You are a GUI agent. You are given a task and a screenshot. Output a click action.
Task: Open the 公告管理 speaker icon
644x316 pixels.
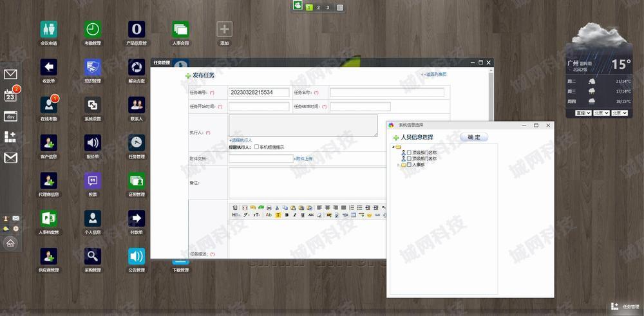[x=137, y=256]
